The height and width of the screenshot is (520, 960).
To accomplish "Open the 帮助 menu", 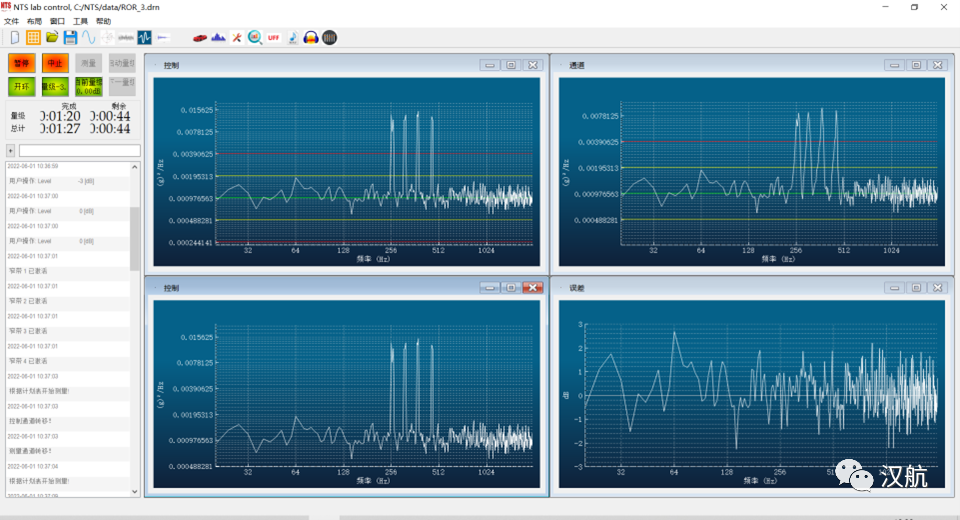I will (103, 21).
